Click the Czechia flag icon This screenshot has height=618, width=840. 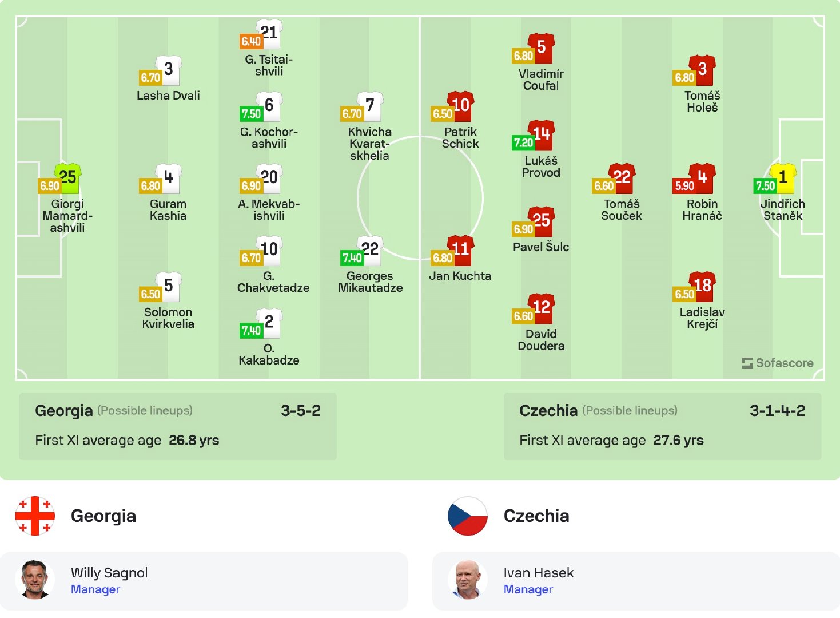coord(468,516)
